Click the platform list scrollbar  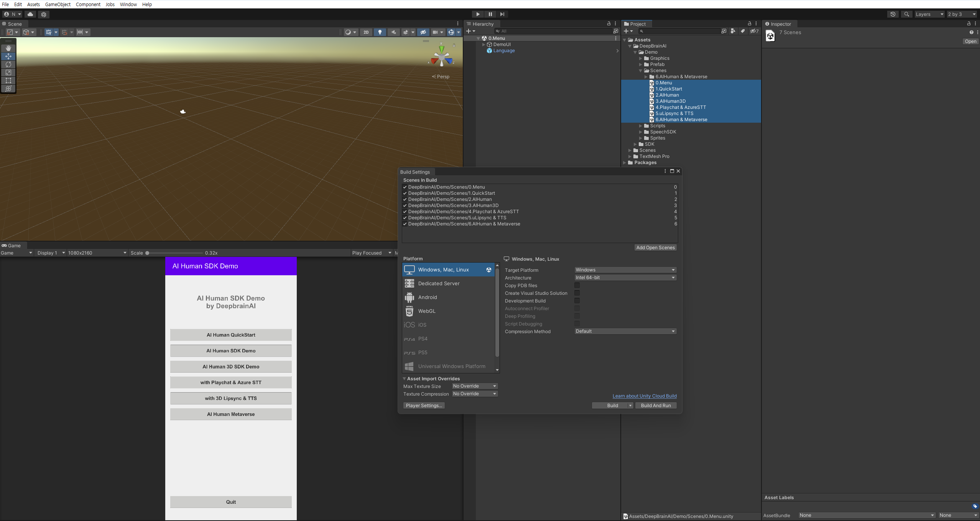click(497, 312)
